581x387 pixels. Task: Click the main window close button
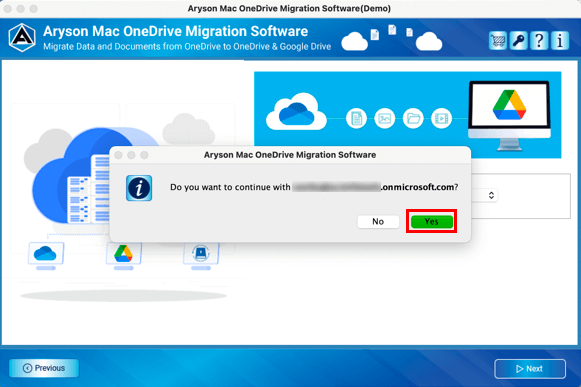pyautogui.click(x=7, y=9)
